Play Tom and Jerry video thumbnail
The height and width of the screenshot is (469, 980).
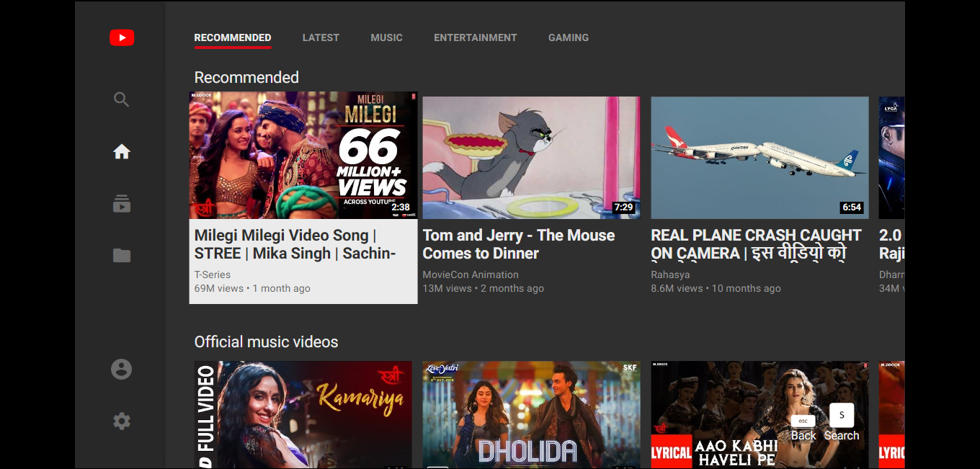(x=531, y=158)
